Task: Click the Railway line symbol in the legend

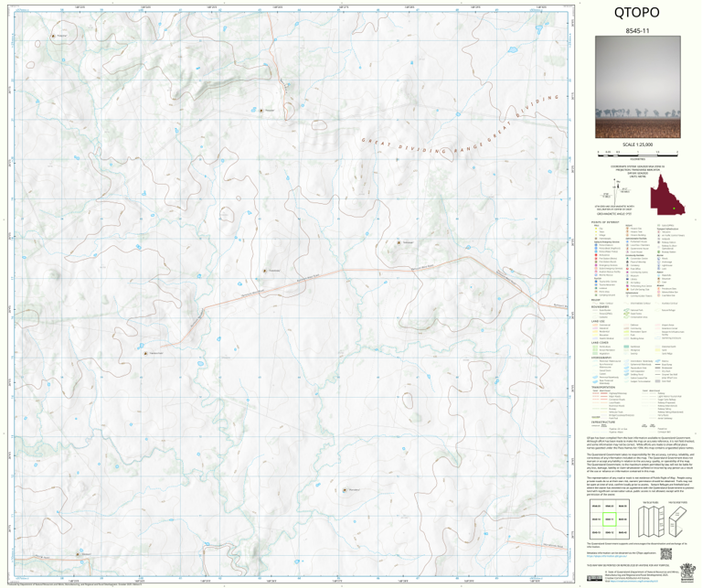Action: click(x=649, y=393)
